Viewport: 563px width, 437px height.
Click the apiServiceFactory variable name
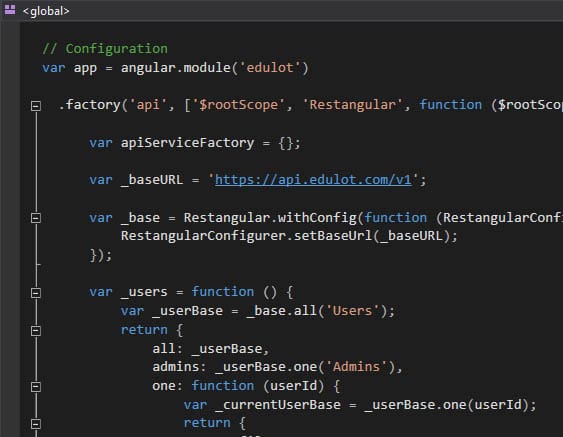187,143
